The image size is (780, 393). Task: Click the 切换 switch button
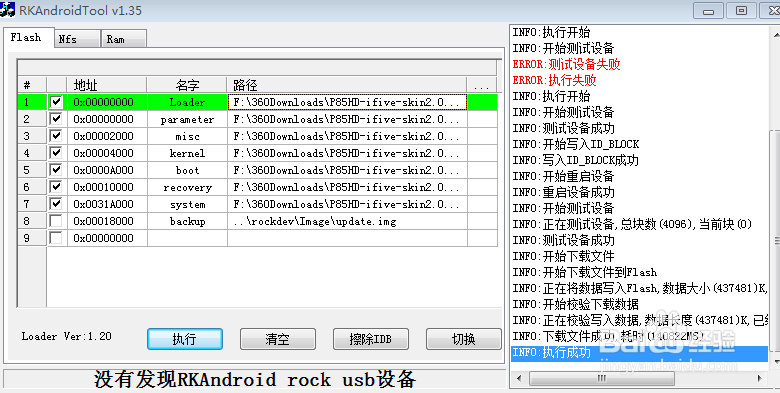[x=464, y=339]
